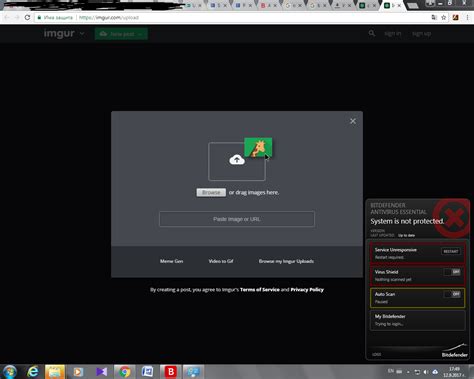Click the translate page icon
474x379 pixels.
coord(434,17)
